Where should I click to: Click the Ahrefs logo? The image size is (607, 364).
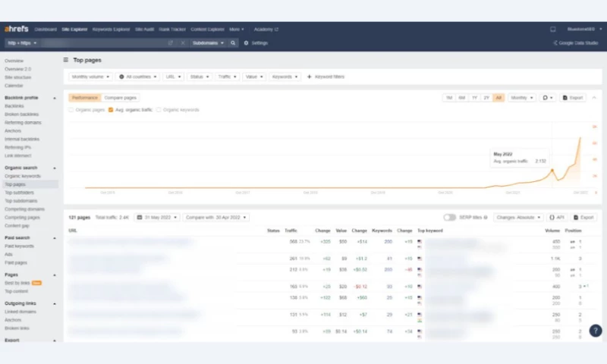[16, 29]
